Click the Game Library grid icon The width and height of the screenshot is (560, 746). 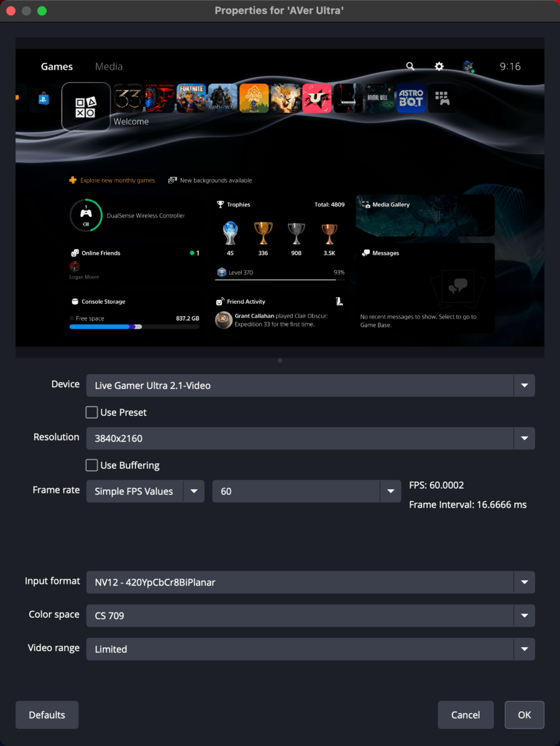tap(442, 98)
